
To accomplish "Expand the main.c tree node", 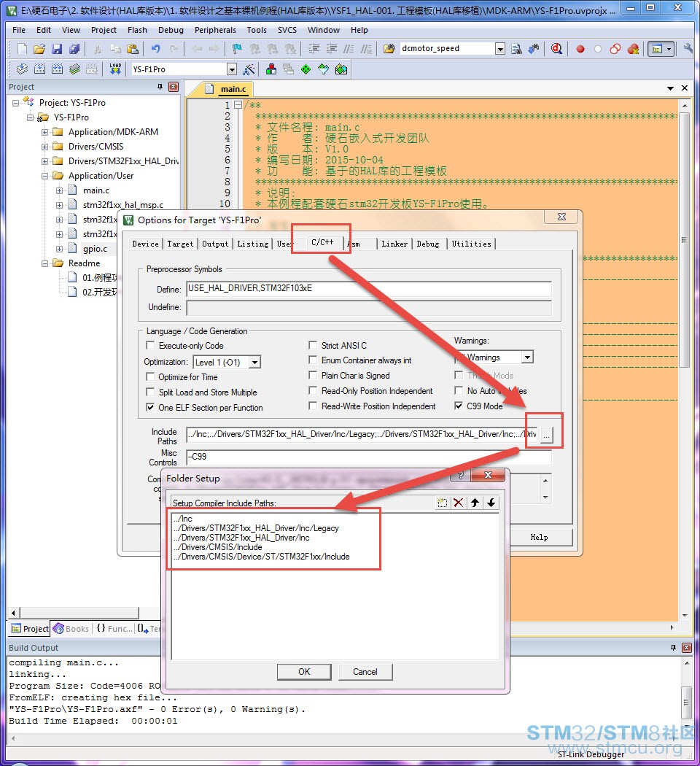I will [60, 190].
